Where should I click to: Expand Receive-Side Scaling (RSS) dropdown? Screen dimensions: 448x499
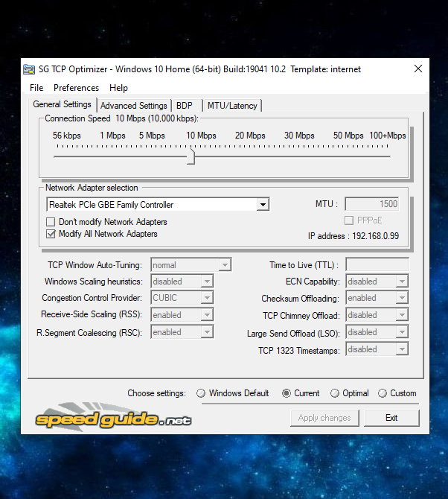point(207,315)
